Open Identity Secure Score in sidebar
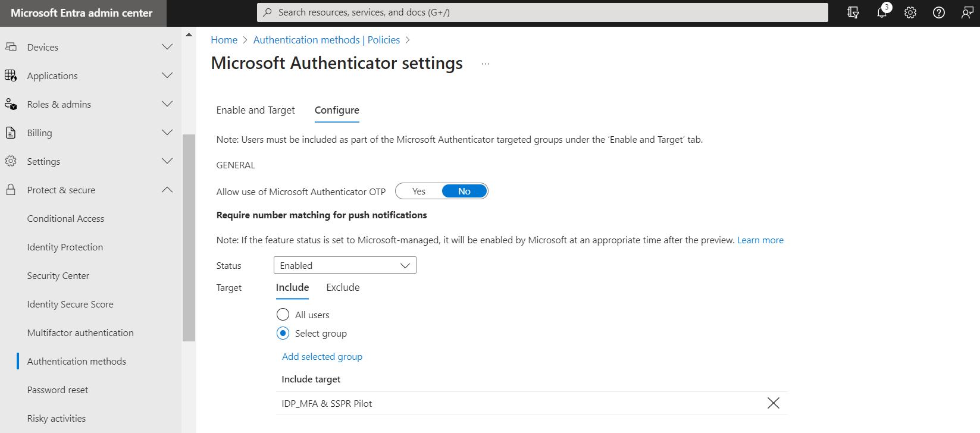Viewport: 980px width, 433px height. coord(70,304)
